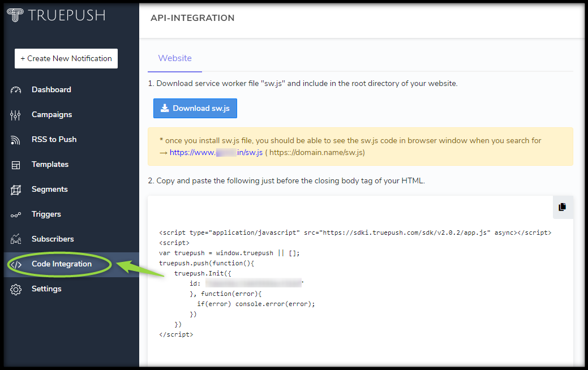Click the Dashboard gauge icon

point(16,90)
